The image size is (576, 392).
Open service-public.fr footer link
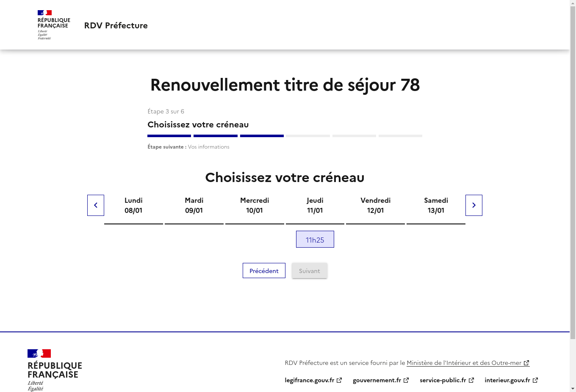(x=447, y=380)
